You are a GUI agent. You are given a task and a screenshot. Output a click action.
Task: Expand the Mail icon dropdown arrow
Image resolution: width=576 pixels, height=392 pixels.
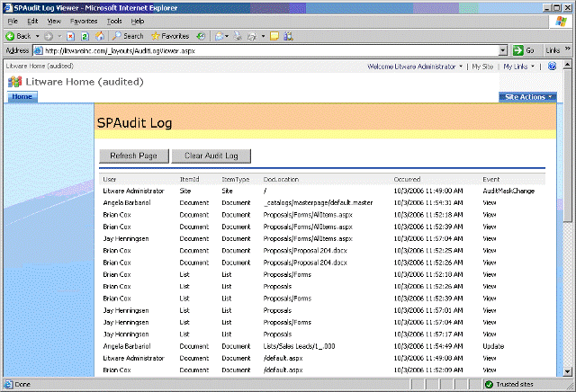[227, 36]
